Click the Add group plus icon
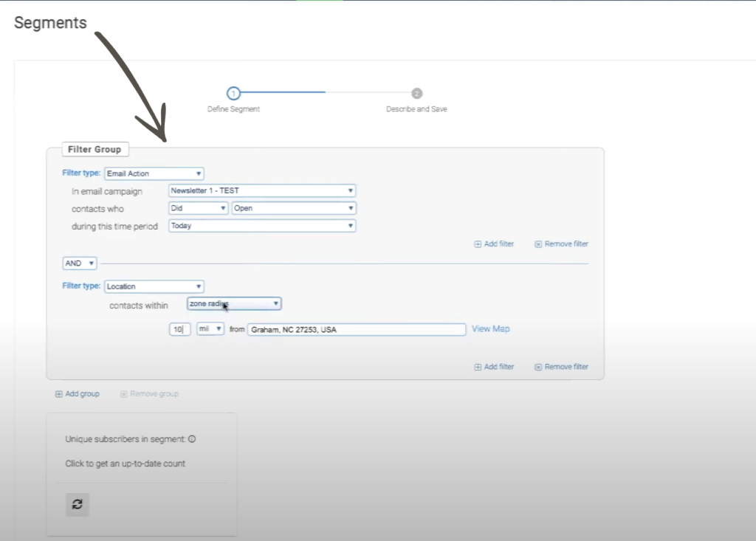The height and width of the screenshot is (541, 756). coord(59,394)
